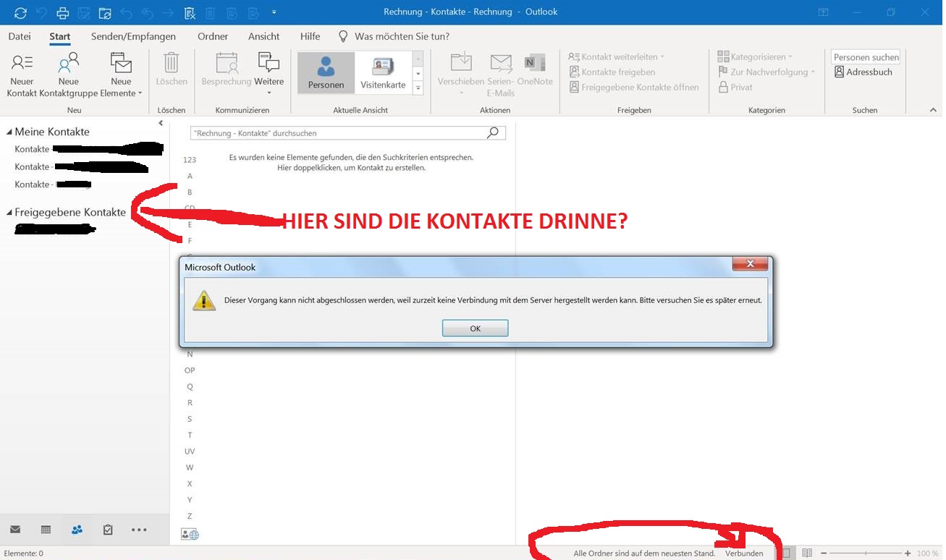Open the Hilfe tab
This screenshot has height=560, width=946.
(x=310, y=36)
